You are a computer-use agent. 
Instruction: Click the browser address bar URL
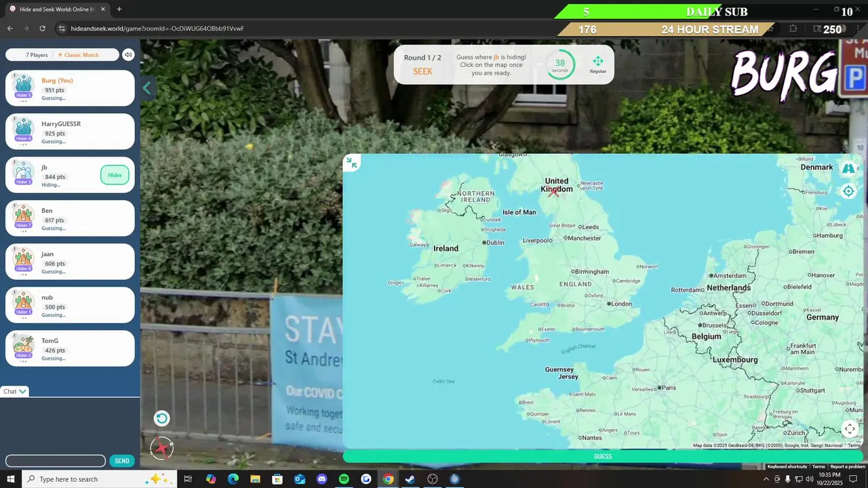click(157, 28)
